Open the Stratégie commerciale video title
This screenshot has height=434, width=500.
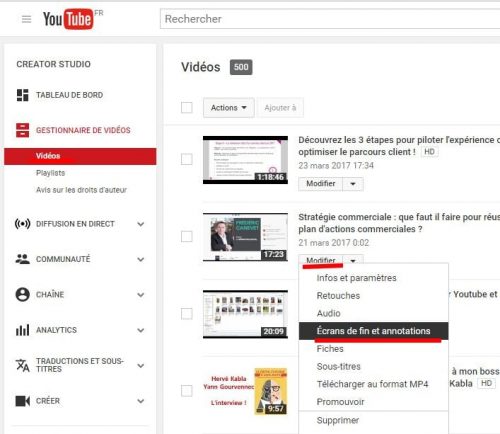click(x=399, y=223)
